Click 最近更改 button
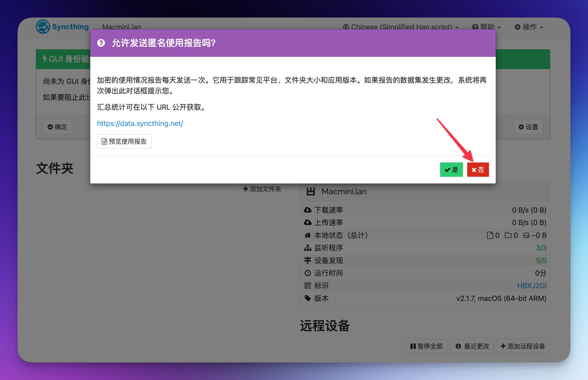This screenshot has height=380, width=588. 472,346
